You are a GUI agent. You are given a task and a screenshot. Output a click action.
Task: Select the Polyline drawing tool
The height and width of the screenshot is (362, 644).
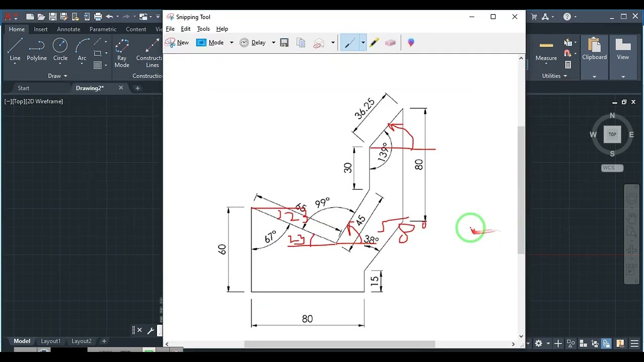(37, 49)
